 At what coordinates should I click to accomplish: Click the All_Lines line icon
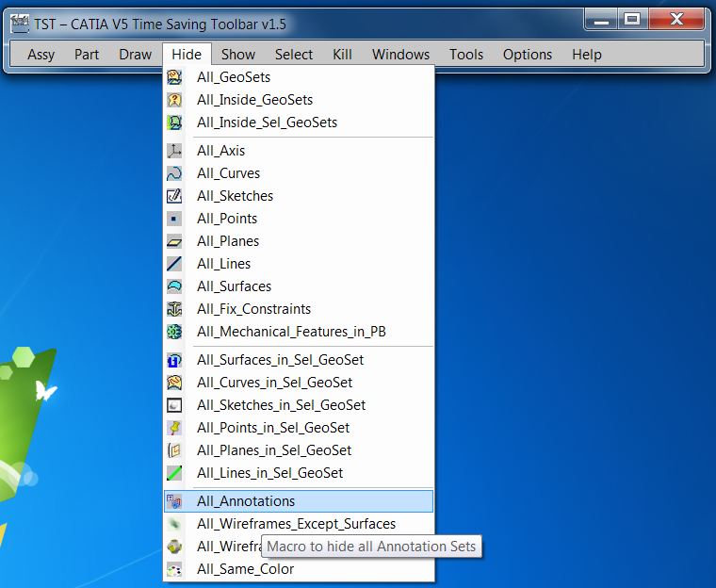pyautogui.click(x=174, y=264)
